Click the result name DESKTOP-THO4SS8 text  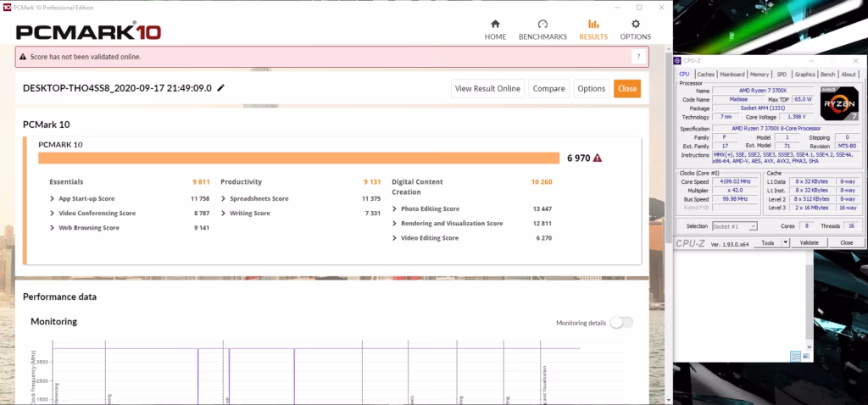(117, 88)
